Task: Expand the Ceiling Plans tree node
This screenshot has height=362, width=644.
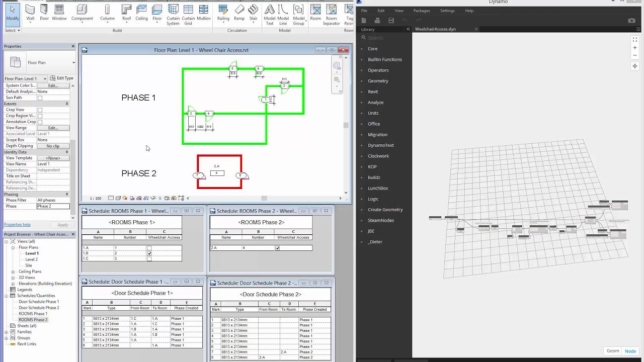Action: tap(13, 271)
